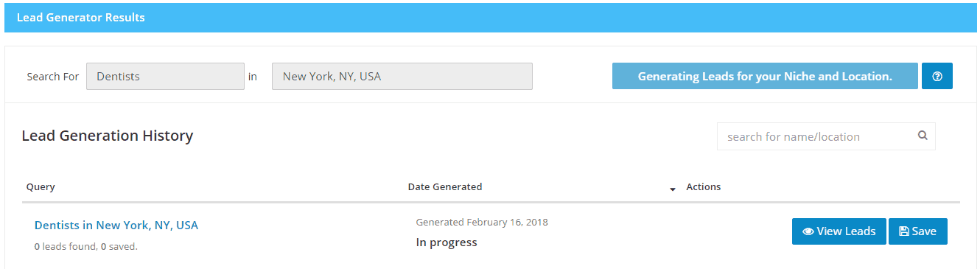Click the Generating Leads status button
This screenshot has height=269, width=980.
click(765, 76)
